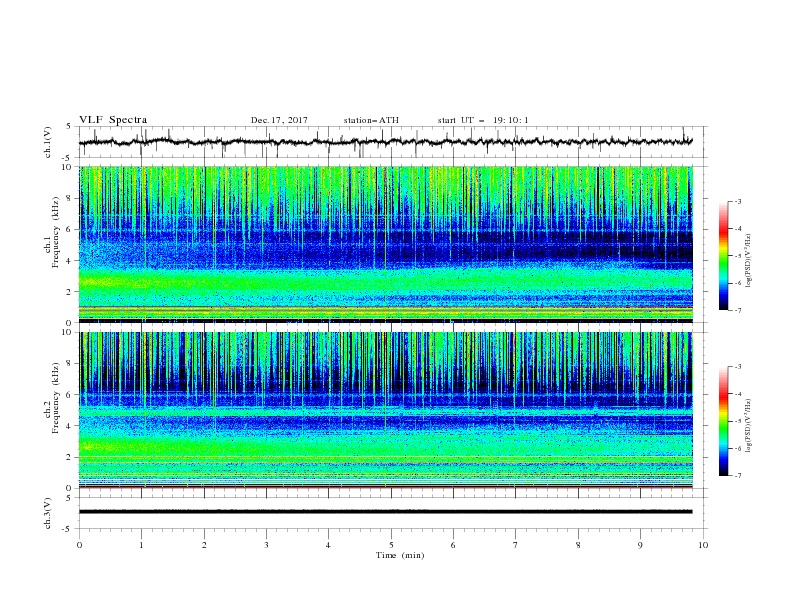This screenshot has height=612, width=792.
Task: Click the ch.3 voltage waveform trace
Action: 385,512
